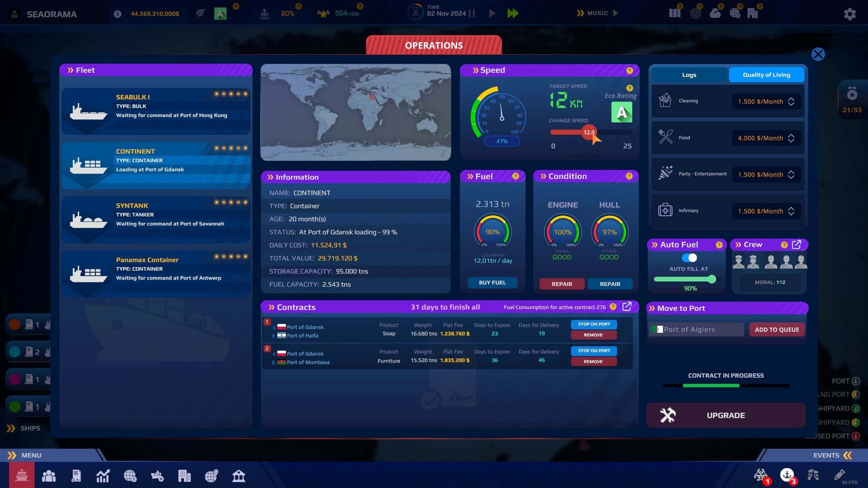Click the UPGRADE button
868x488 pixels.
726,415
